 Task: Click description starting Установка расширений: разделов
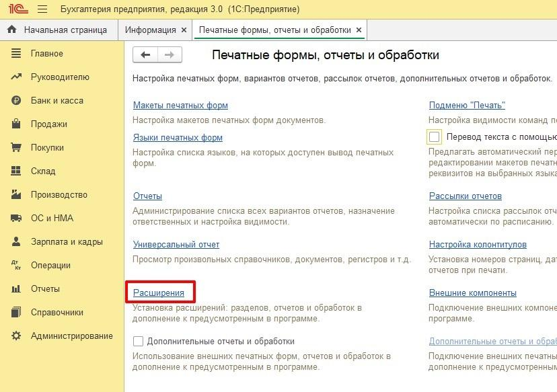[248, 313]
